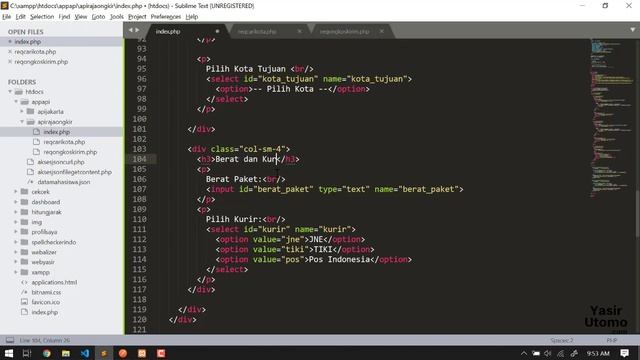Viewport: 640px width, 360px height.
Task: Expand the spellcheckerindo folder
Action: point(16,242)
